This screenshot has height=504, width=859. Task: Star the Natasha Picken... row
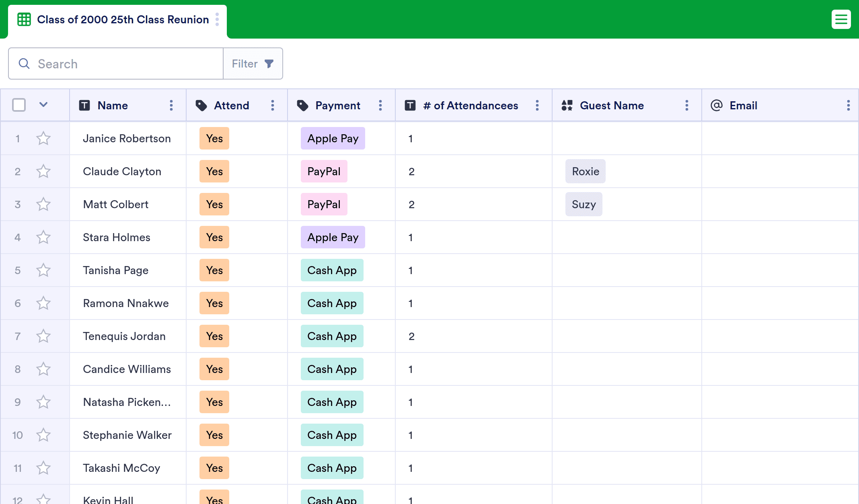point(43,402)
